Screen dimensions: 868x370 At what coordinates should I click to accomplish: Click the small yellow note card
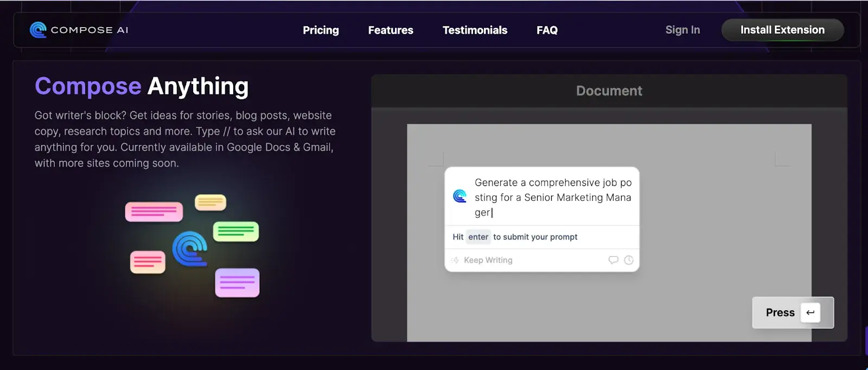click(210, 202)
